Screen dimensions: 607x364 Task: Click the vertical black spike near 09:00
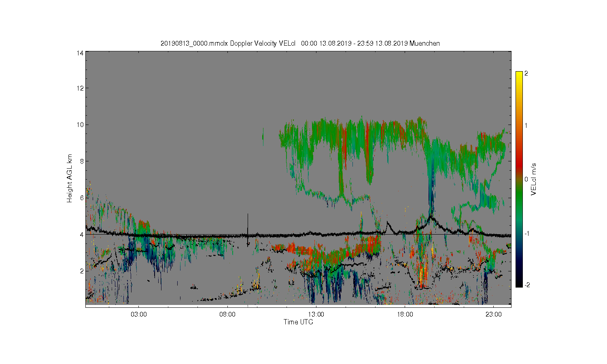[x=248, y=229]
